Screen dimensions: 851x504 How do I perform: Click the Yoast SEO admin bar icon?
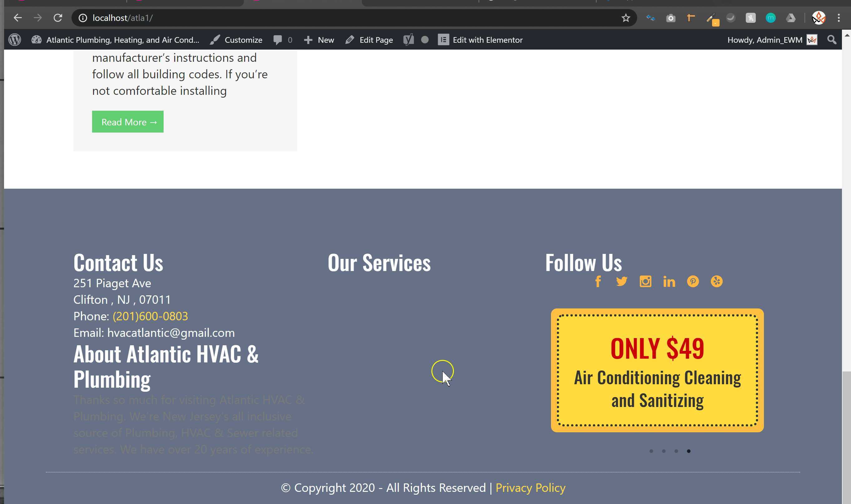tap(409, 40)
